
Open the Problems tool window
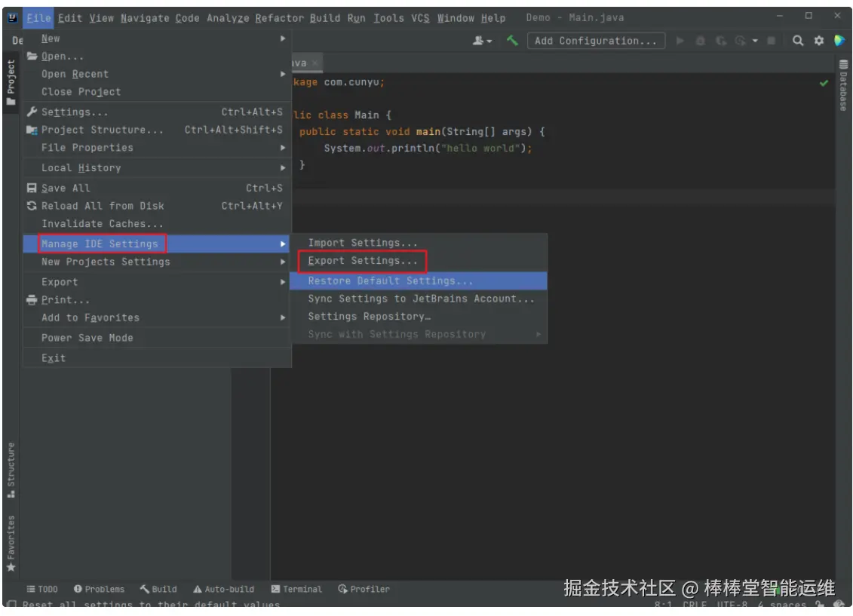pyautogui.click(x=99, y=589)
